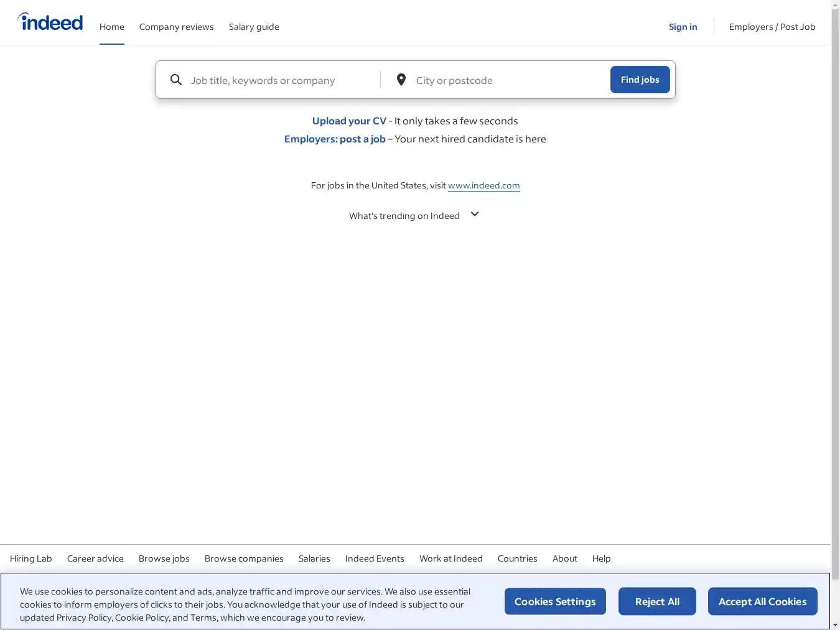
Task: Focus the City or postcode field
Action: pyautogui.click(x=507, y=80)
